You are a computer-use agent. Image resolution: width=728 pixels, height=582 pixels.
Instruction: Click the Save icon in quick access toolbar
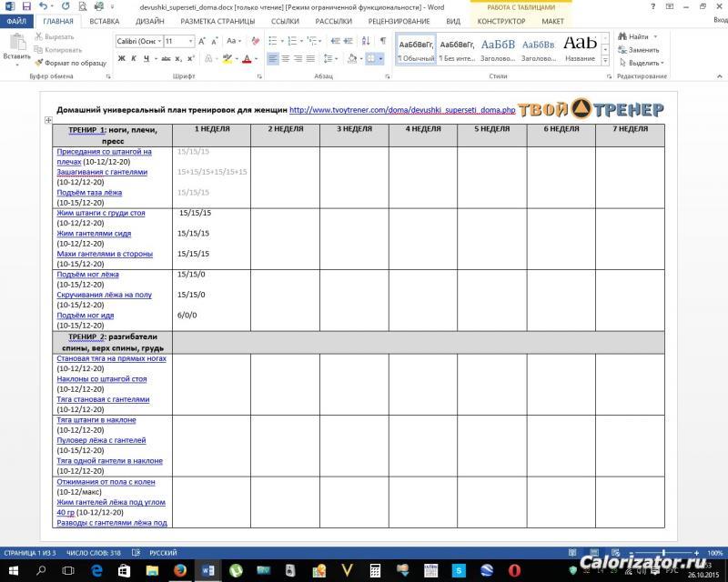25,6
